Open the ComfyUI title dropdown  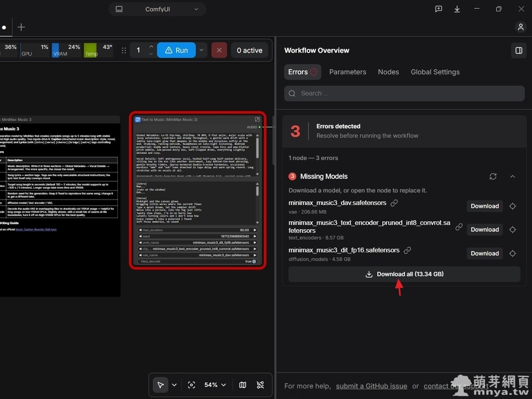[x=196, y=9]
